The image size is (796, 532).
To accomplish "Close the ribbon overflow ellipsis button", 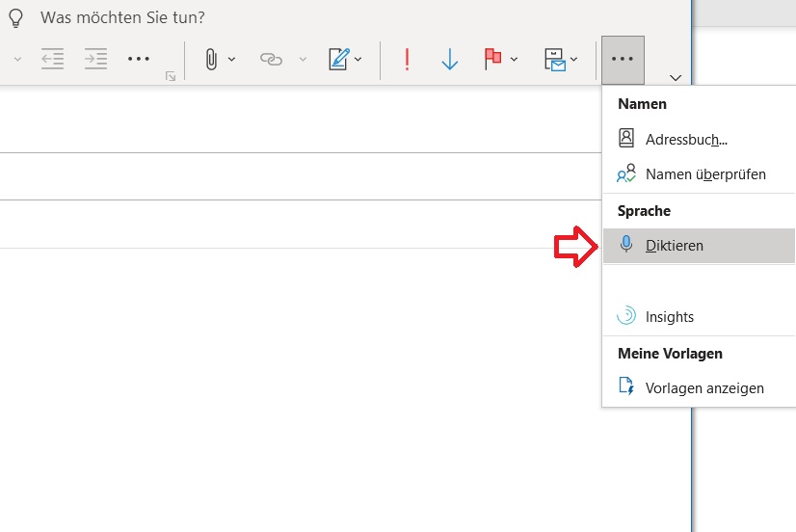I will coord(623,60).
